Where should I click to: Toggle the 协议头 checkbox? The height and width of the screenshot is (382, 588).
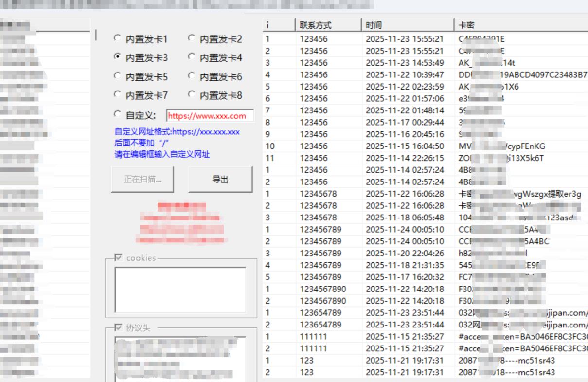pos(118,327)
